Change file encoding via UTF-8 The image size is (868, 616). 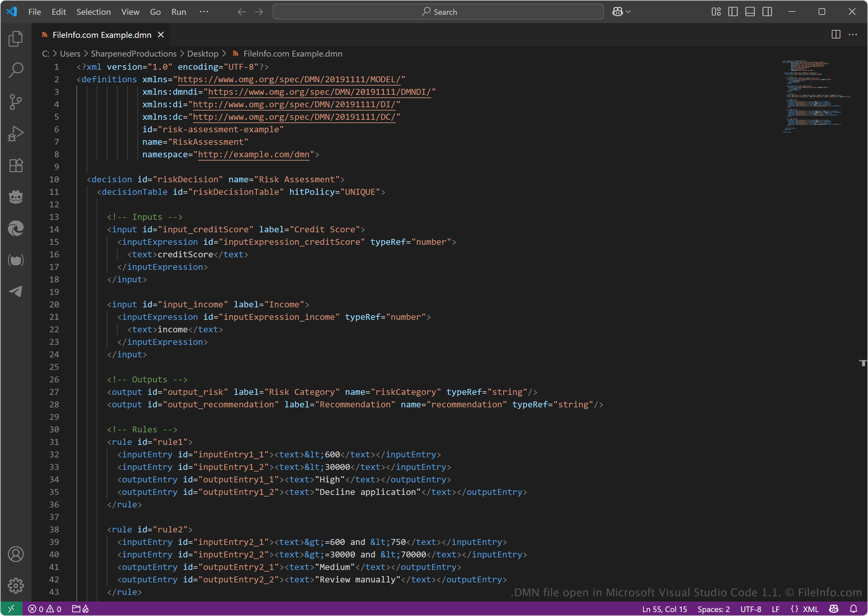tap(751, 609)
